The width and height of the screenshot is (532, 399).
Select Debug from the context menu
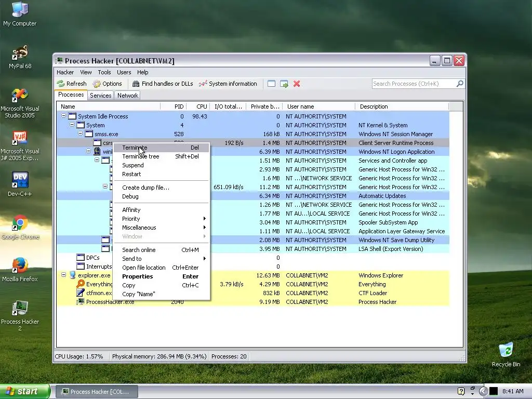click(162, 196)
